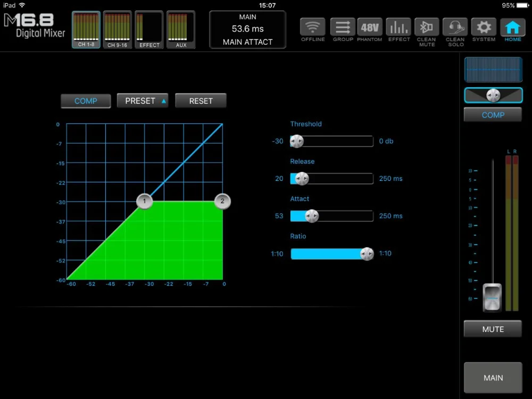This screenshot has height=399, width=532.
Task: Toggle the COMP button in right channel strip
Action: (493, 115)
